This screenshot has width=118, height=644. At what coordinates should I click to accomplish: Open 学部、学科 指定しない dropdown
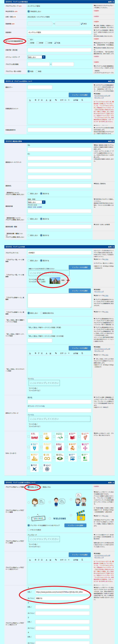pos(36,202)
